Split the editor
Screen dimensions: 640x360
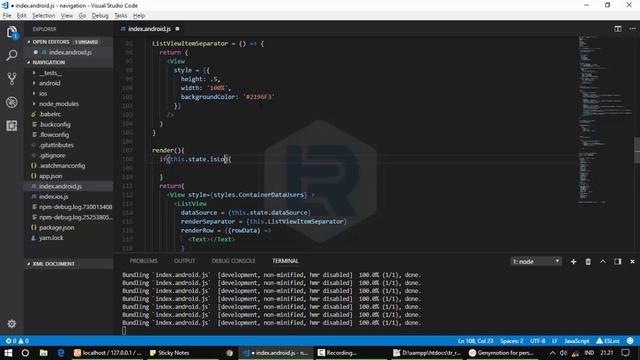[618, 29]
